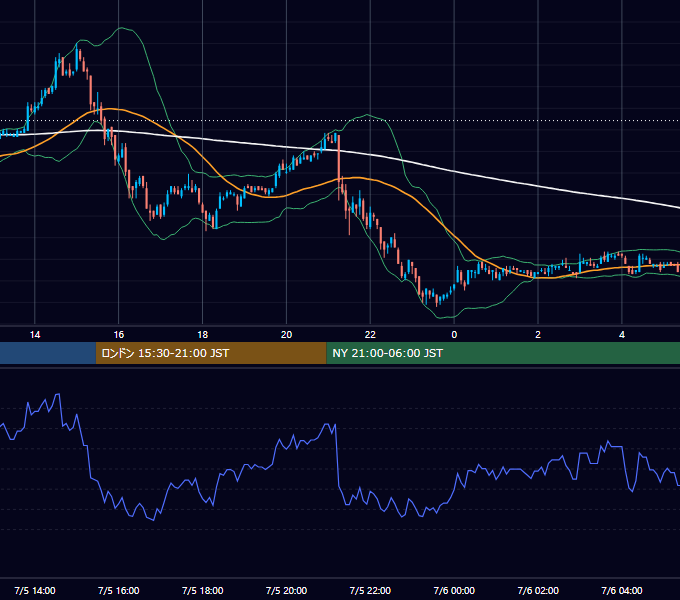Click hour label 18 on upper time axis
The width and height of the screenshot is (680, 600).
(203, 335)
